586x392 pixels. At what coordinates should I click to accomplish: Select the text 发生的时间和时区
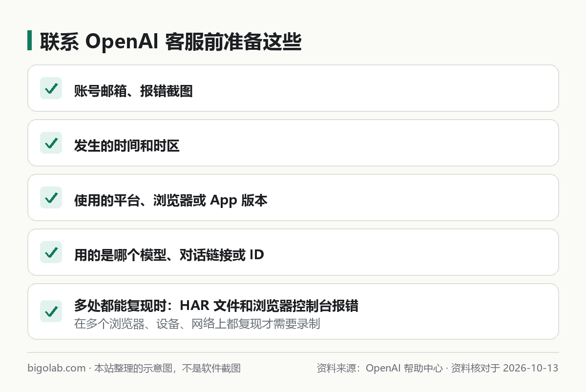pos(127,145)
